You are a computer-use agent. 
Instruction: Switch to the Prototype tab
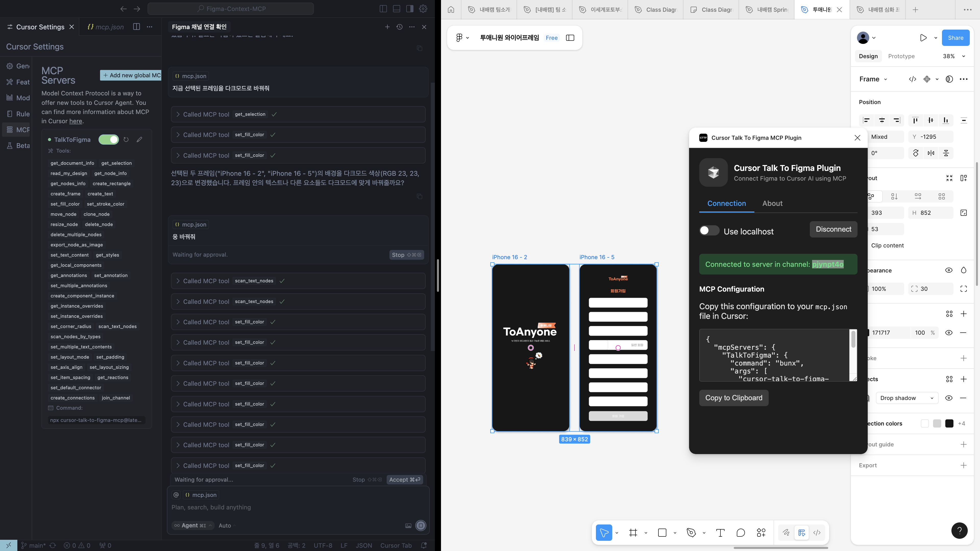point(901,56)
